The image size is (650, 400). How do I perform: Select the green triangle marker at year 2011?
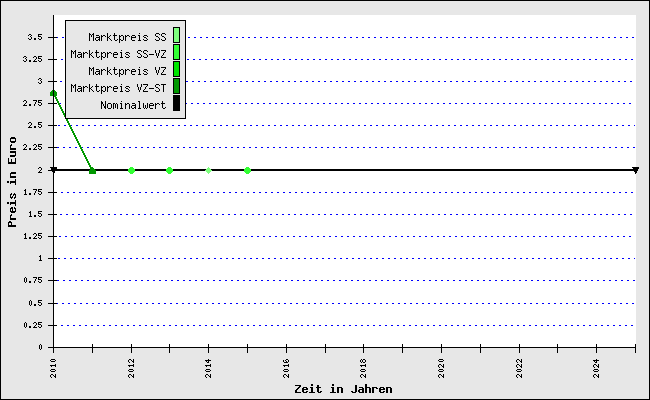click(92, 170)
